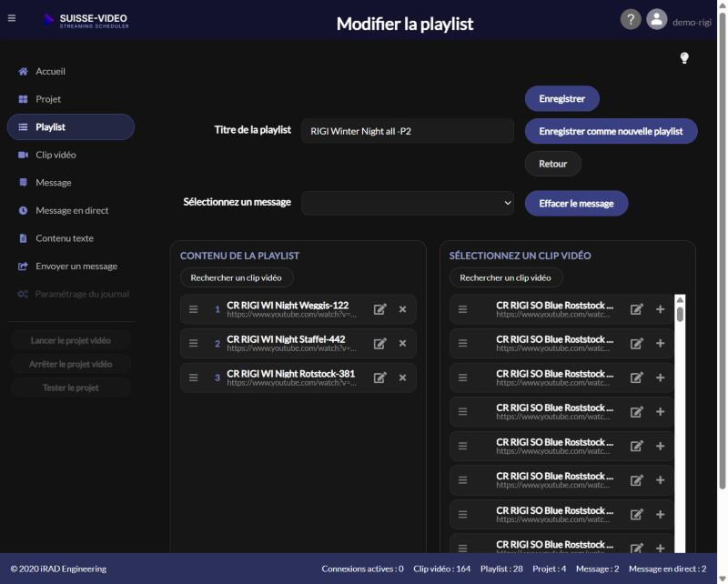Image resolution: width=728 pixels, height=584 pixels.
Task: Focus search field under Contenu de la playlist
Action: (237, 277)
